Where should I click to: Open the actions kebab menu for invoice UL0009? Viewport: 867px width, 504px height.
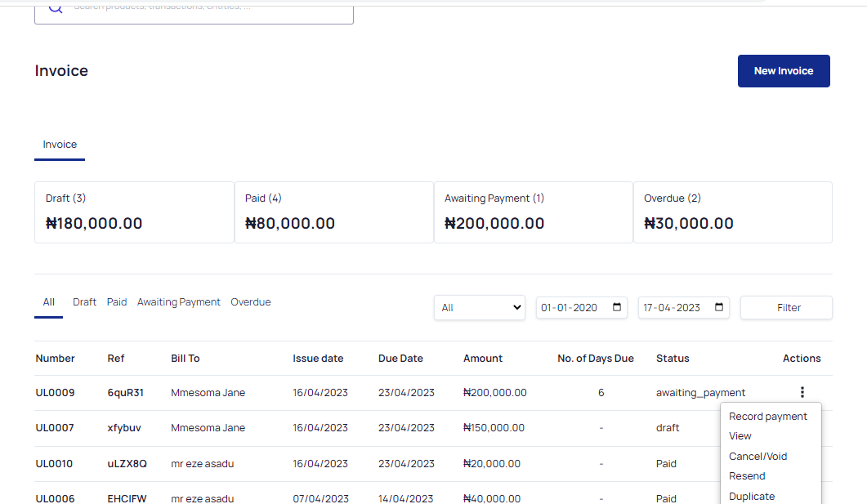click(802, 392)
